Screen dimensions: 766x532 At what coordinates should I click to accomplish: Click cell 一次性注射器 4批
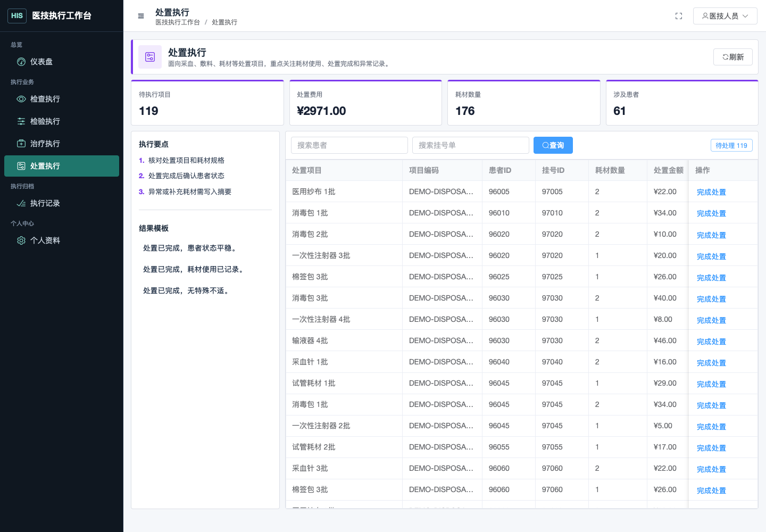coord(344,319)
